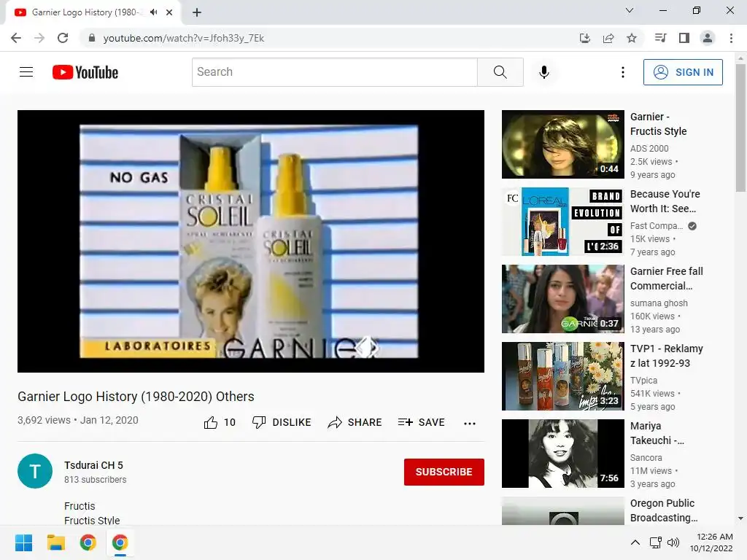Click the video player area
This screenshot has height=560, width=747.
pos(251,241)
